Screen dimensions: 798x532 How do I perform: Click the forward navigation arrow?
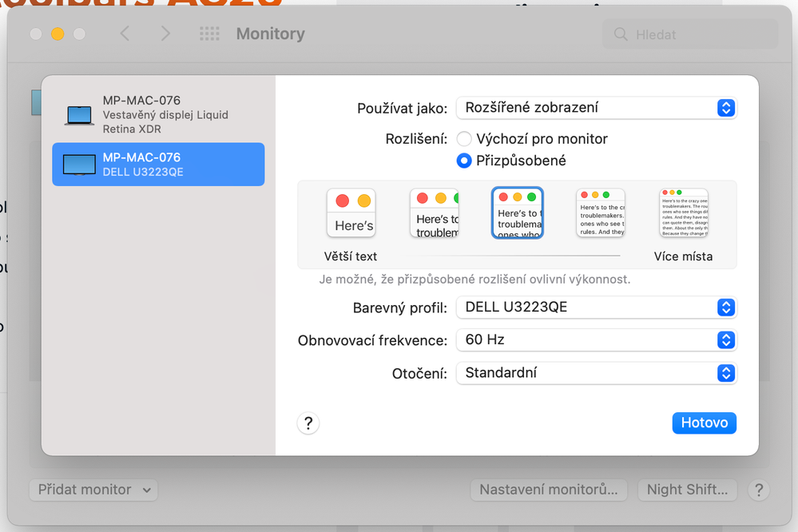[x=165, y=34]
